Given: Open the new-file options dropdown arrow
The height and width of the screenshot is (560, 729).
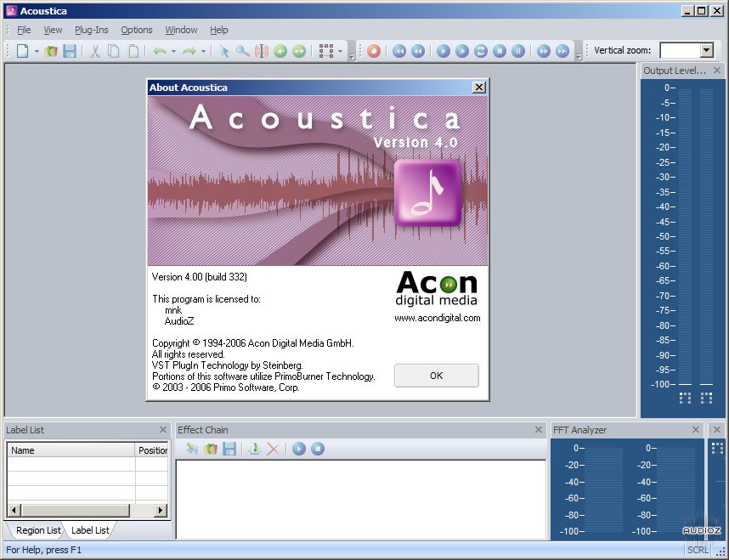Looking at the screenshot, I should tap(37, 51).
